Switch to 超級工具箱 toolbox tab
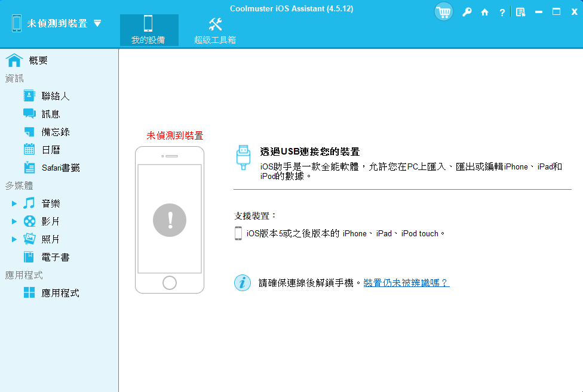The image size is (583, 392). click(x=215, y=30)
